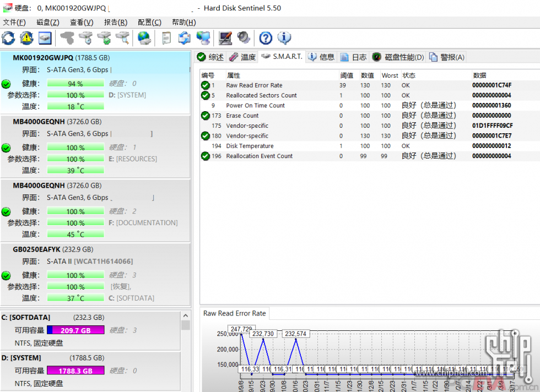Open help with the blue question mark icon

coord(266,38)
